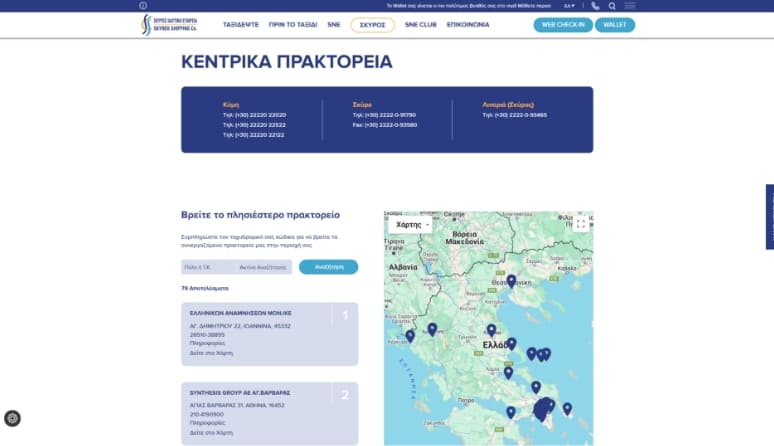The height and width of the screenshot is (446, 774).
Task: Click the Σκύρος fax number line
Action: [385, 125]
